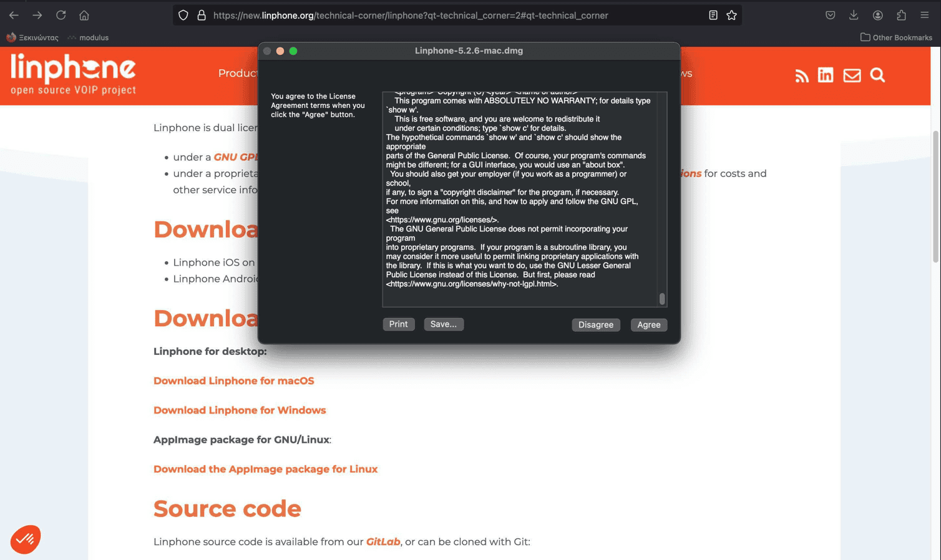Click the Save... button
The width and height of the screenshot is (941, 560).
point(443,324)
